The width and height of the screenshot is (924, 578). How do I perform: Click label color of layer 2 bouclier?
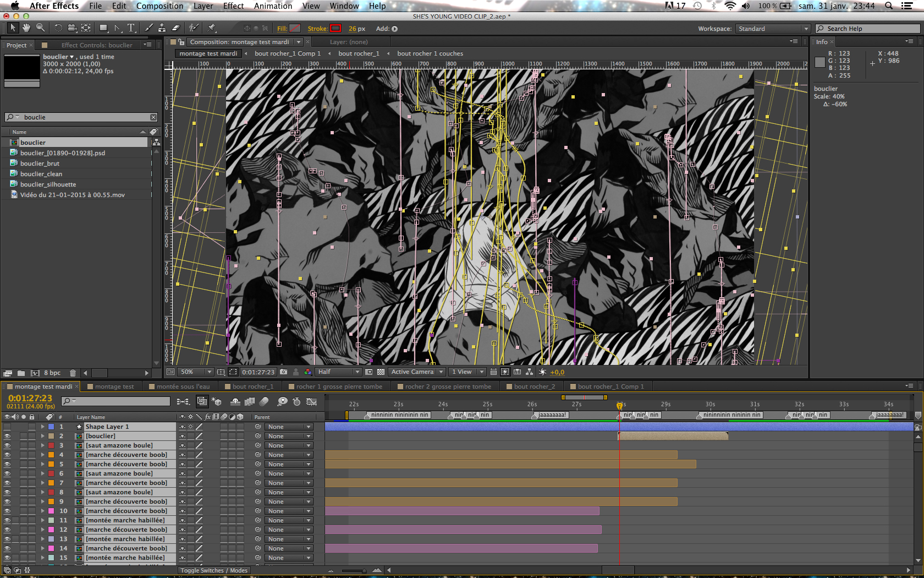(51, 436)
